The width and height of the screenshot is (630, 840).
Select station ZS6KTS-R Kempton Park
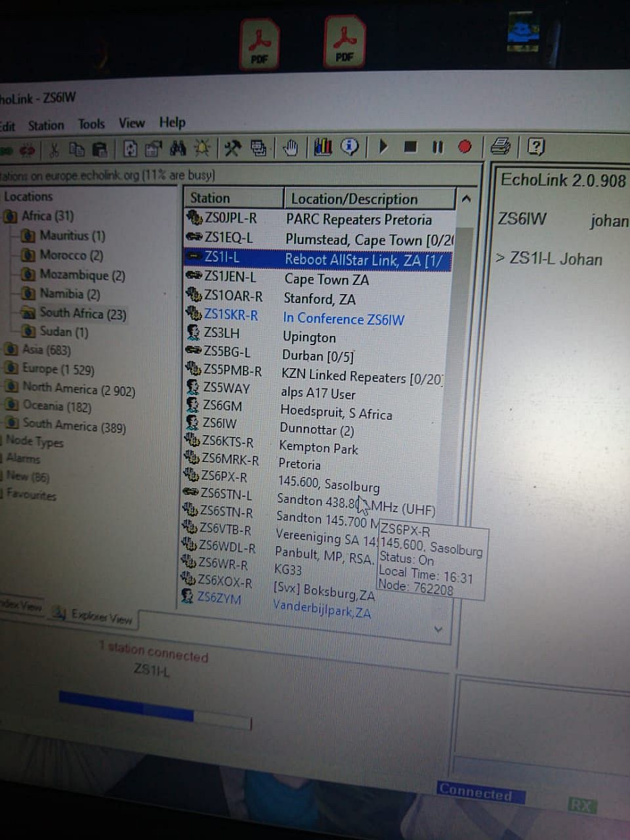pos(314,445)
